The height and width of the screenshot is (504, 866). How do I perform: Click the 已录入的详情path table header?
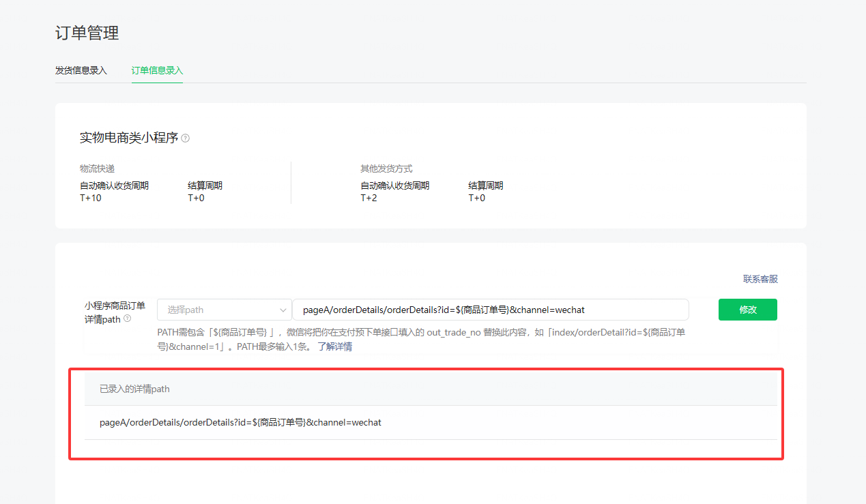coord(431,389)
